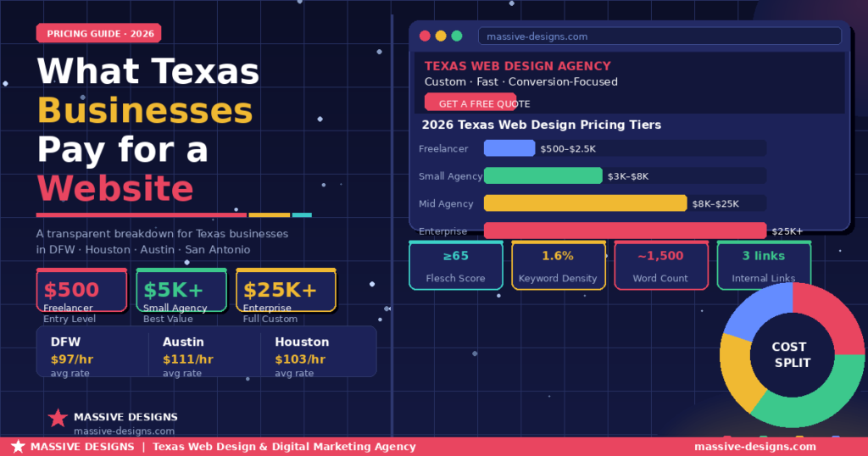Click the Houston $103/hr rate
This screenshot has width=868, height=456.
pos(300,359)
